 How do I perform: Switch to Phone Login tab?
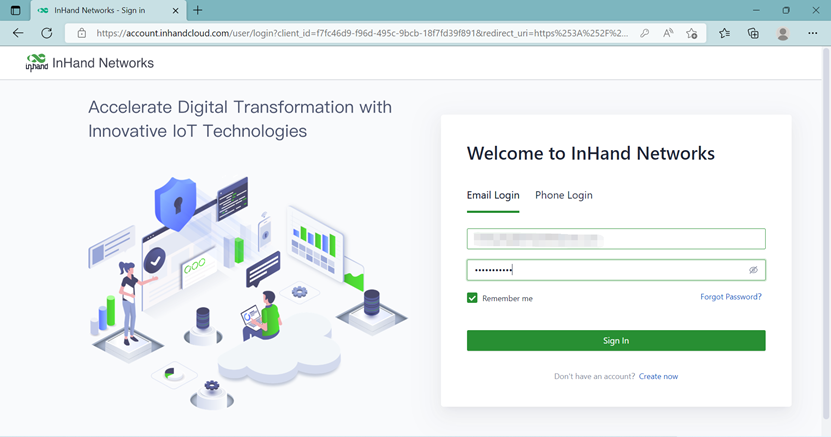pyautogui.click(x=564, y=195)
